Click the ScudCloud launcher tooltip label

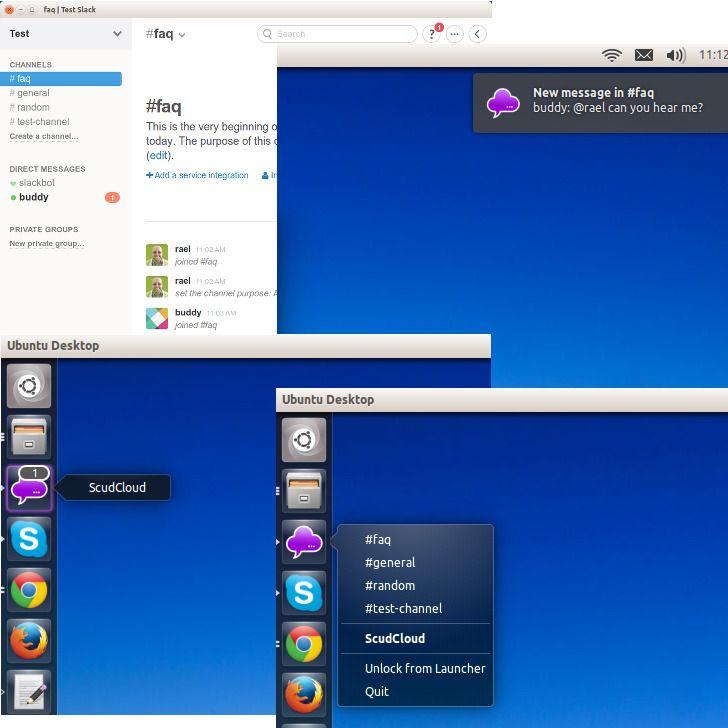117,488
